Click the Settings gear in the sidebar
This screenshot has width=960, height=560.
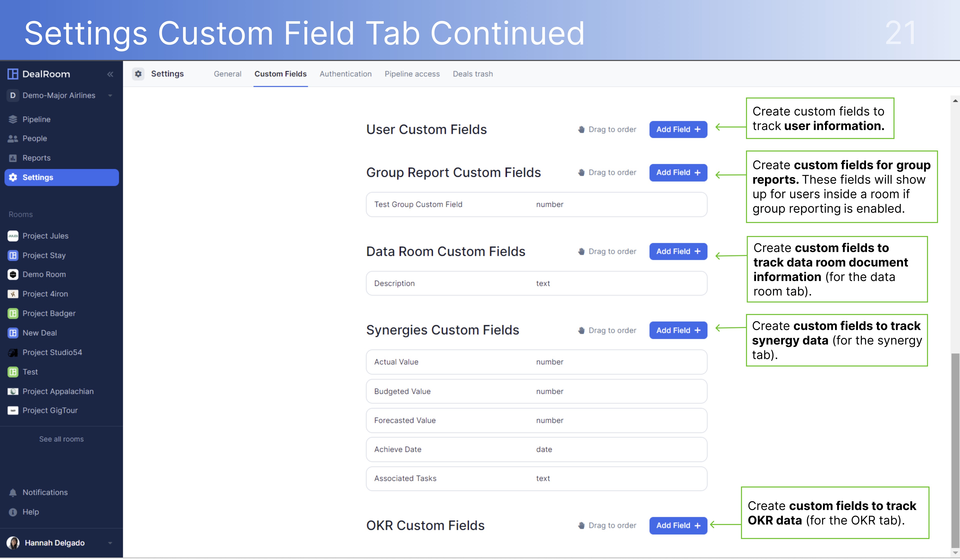click(37, 177)
